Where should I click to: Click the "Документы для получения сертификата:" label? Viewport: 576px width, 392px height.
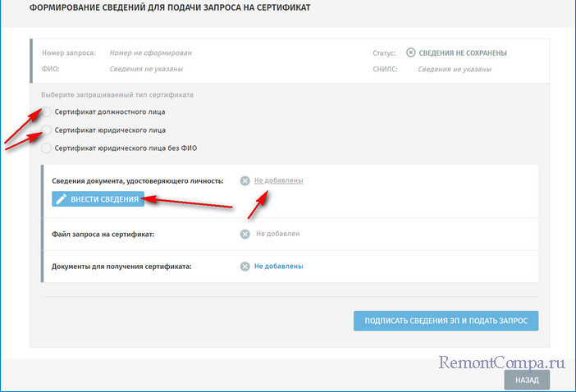coord(121,267)
